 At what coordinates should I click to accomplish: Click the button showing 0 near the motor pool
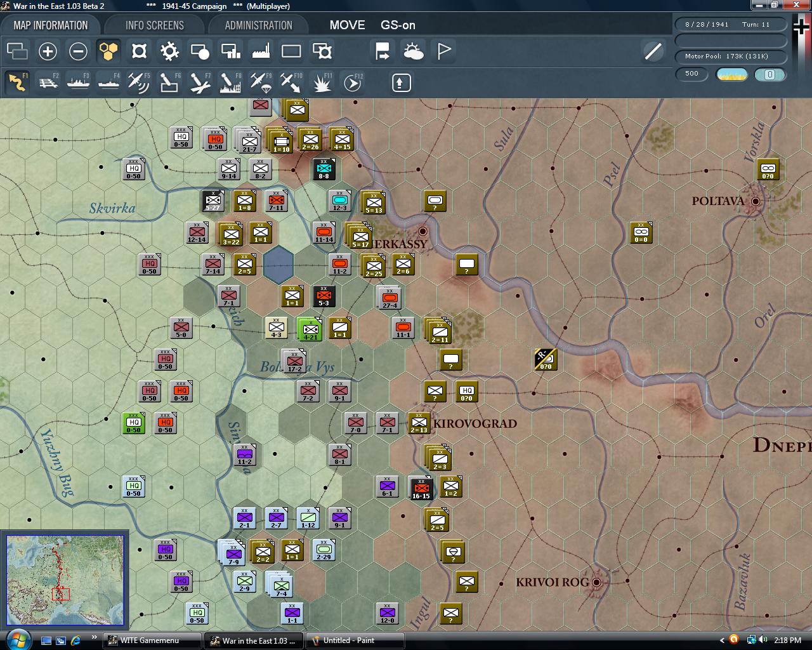tap(770, 74)
